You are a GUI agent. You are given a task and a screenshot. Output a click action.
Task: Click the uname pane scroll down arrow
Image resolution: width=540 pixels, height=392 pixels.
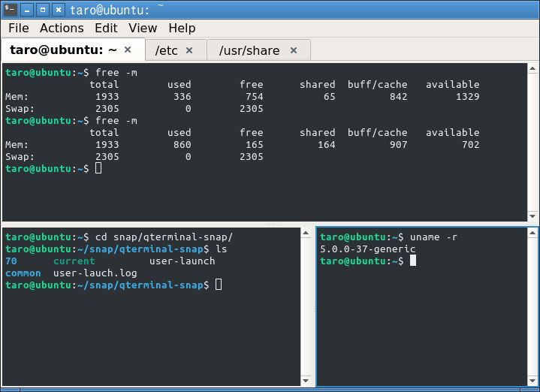point(532,381)
